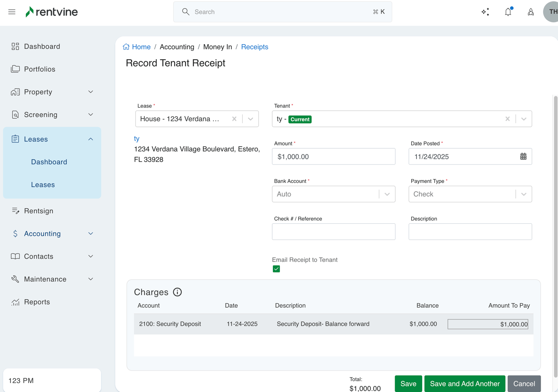Open the Date Posted calendar picker
This screenshot has height=392, width=558.
(523, 156)
